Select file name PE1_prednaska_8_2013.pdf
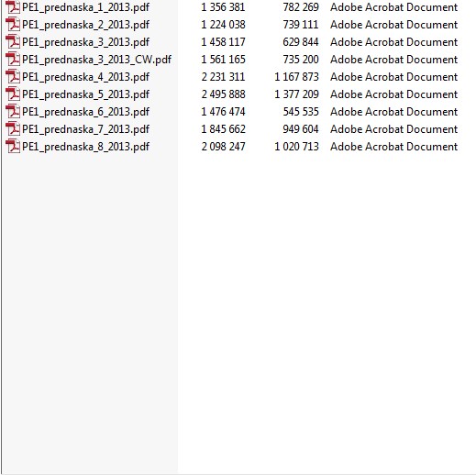476x475 pixels. (85, 147)
